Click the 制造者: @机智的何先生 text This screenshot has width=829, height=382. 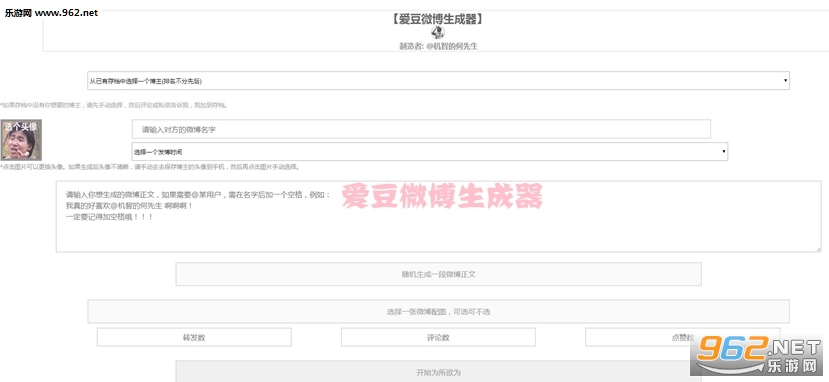coord(438,46)
